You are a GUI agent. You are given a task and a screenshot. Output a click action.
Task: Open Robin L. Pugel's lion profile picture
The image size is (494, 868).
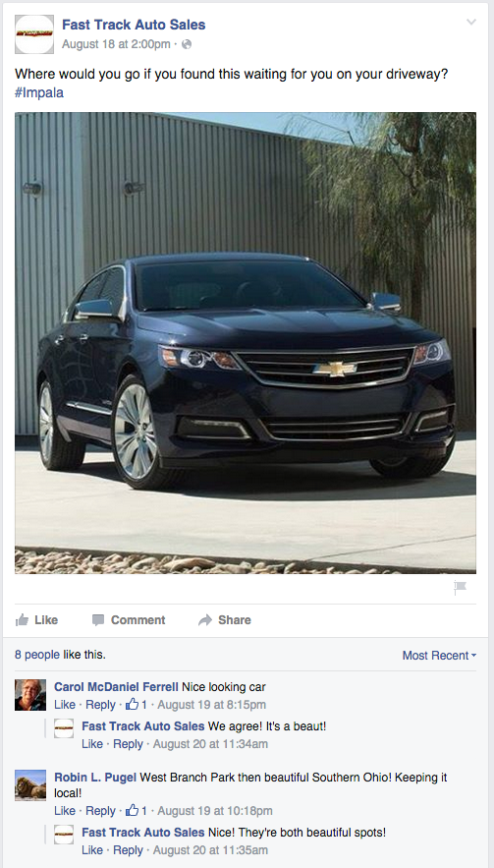click(30, 785)
